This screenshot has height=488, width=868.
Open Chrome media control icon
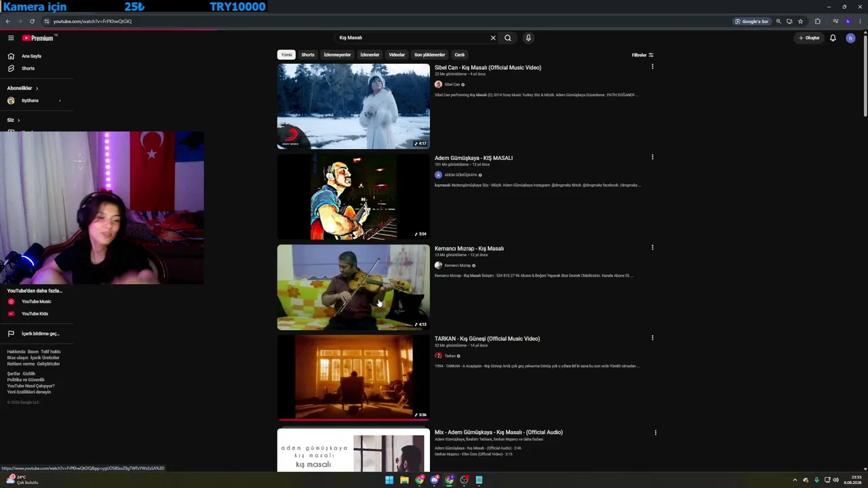(x=835, y=21)
